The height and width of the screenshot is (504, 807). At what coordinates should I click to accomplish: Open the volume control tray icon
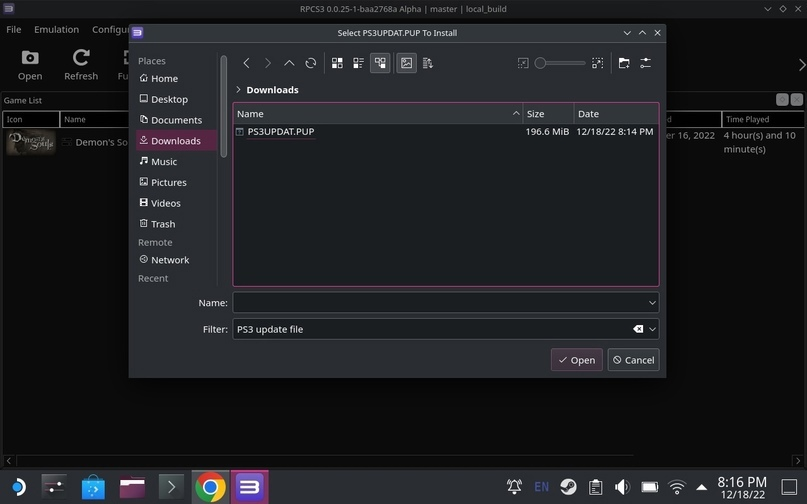coord(622,486)
